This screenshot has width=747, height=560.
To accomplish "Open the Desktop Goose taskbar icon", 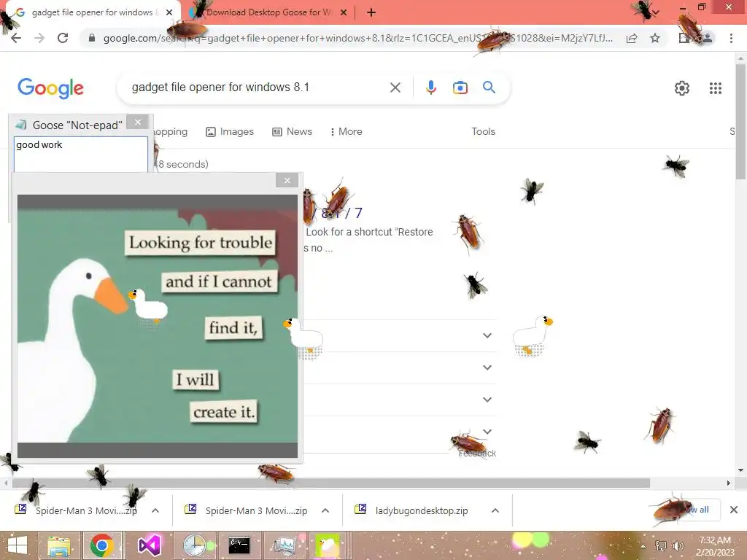I will (327, 545).
